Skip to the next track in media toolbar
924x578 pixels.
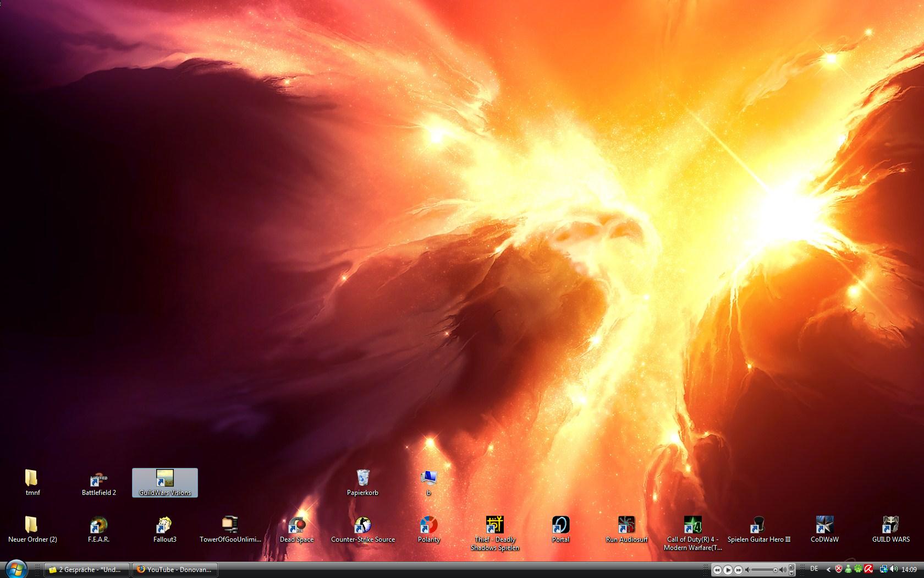[x=739, y=570]
